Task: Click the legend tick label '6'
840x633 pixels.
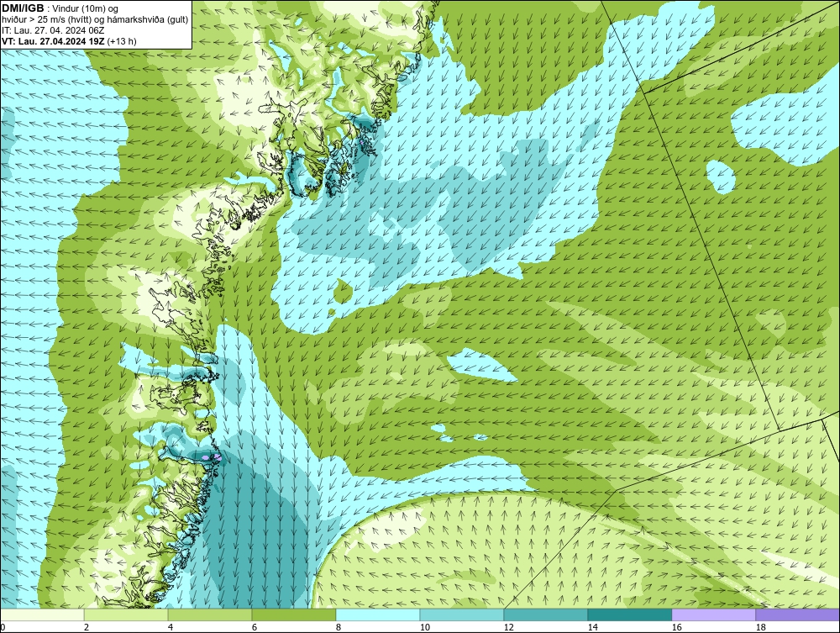Action: 255,628
